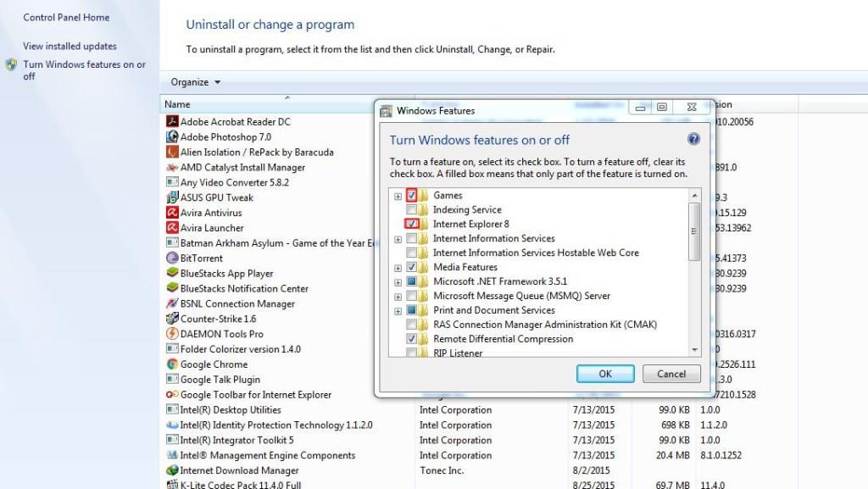Select the Google Talk Plugin icon
Viewport: 868px width, 489px height.
click(x=172, y=379)
